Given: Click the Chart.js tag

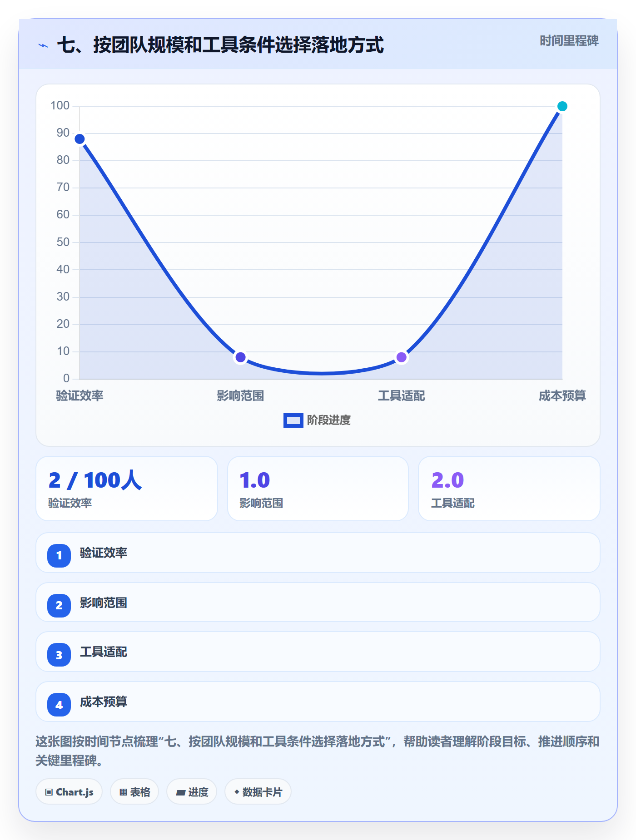Looking at the screenshot, I should [x=69, y=792].
